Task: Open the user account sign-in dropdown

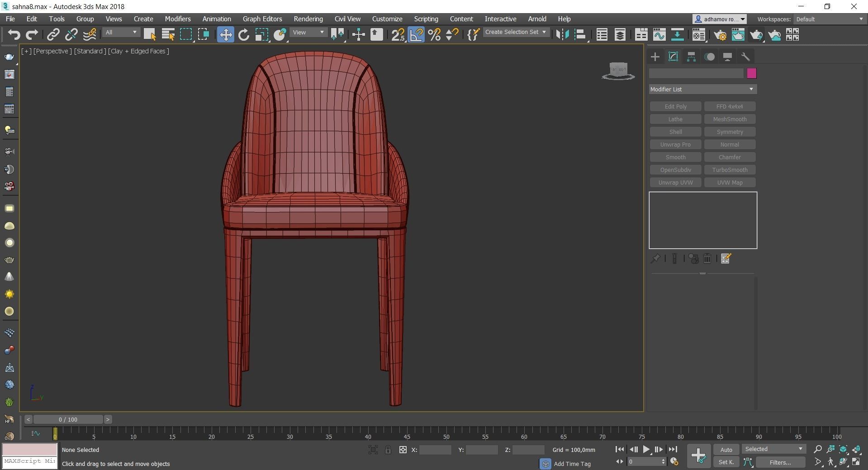Action: click(719, 19)
